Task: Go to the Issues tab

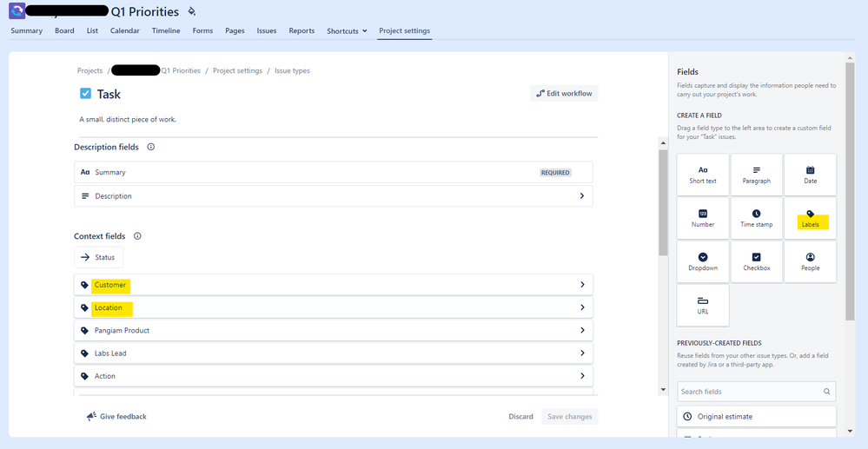Action: [x=266, y=31]
